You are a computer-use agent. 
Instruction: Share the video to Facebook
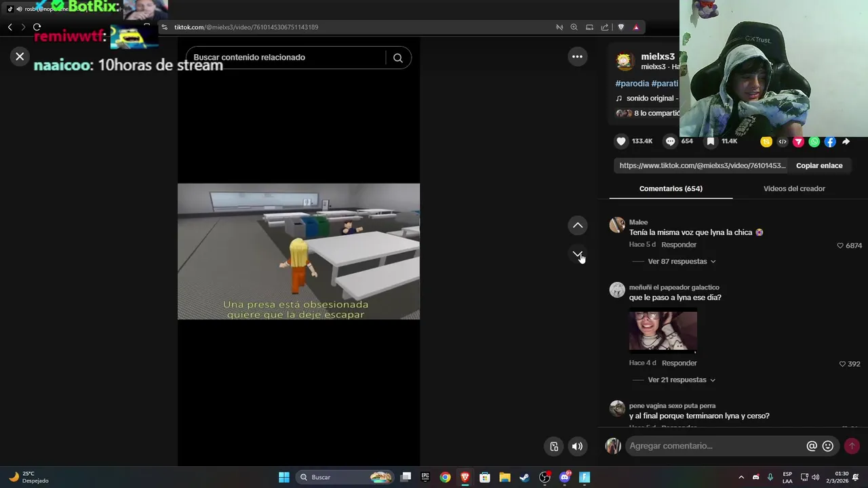click(830, 142)
